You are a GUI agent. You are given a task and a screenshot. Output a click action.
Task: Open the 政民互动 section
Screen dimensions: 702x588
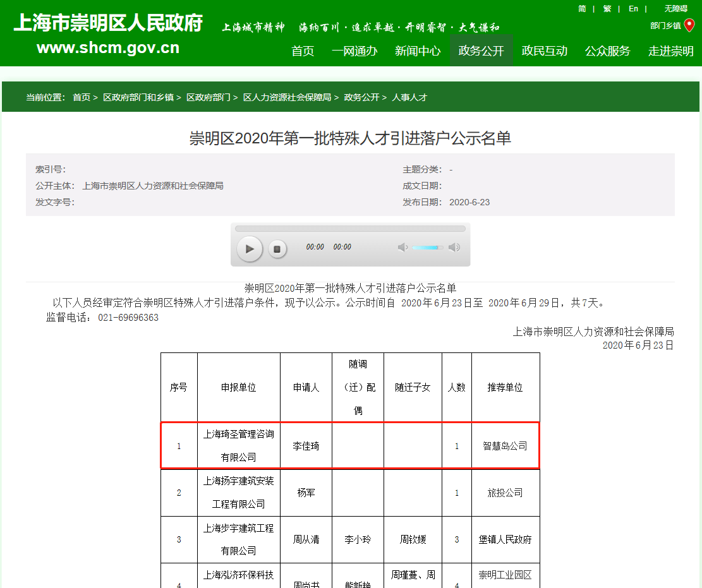544,51
